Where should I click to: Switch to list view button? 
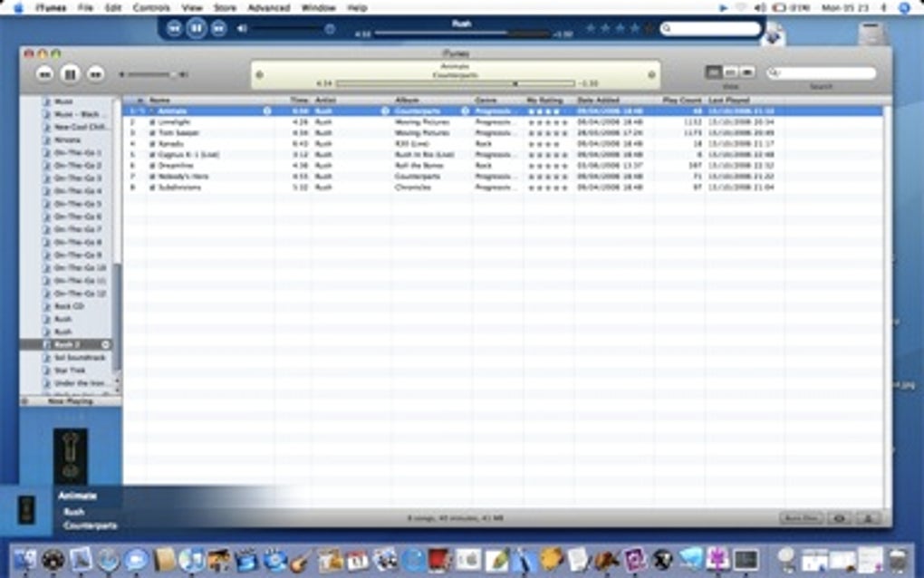tap(713, 72)
